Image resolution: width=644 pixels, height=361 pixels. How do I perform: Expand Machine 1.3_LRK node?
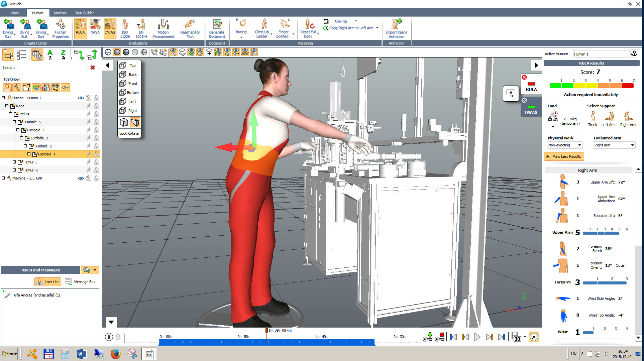point(3,178)
